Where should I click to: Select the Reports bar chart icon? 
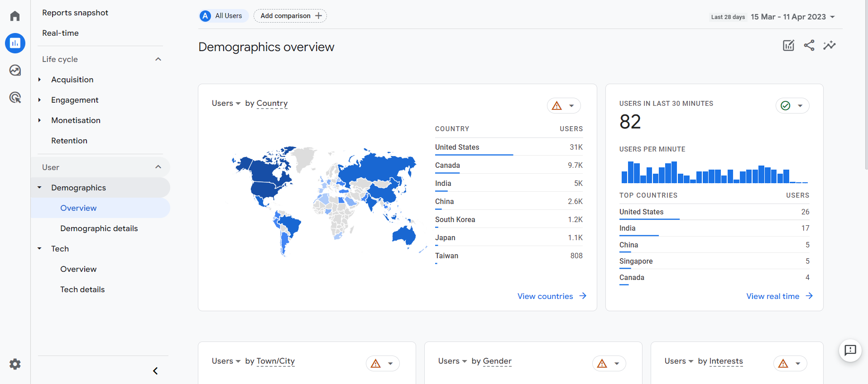[x=15, y=43]
